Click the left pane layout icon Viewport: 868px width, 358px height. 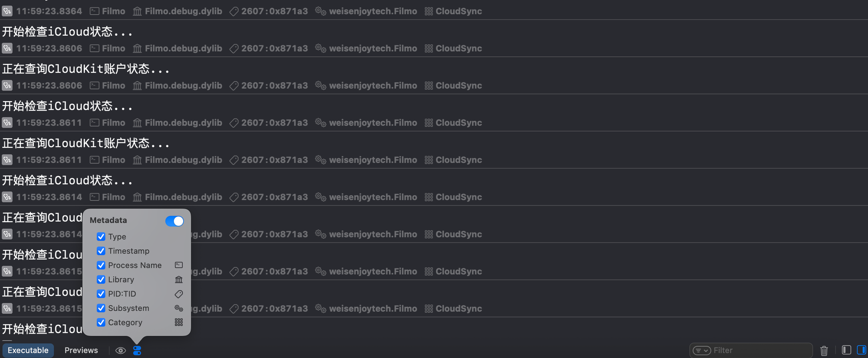[846, 350]
